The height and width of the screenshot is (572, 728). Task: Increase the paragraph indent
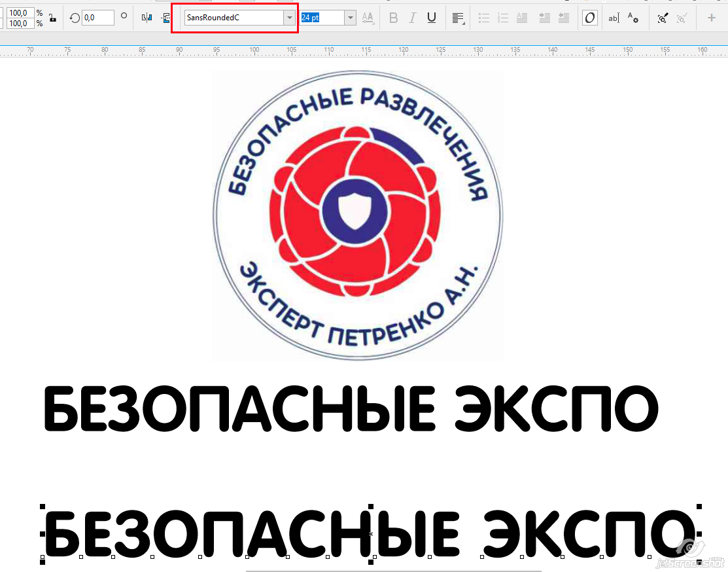tap(544, 18)
